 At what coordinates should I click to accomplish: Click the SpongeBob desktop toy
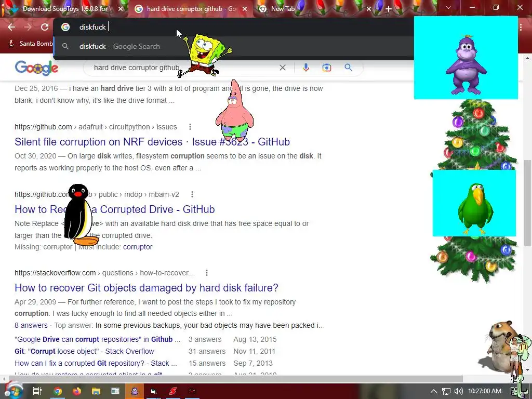[x=205, y=55]
